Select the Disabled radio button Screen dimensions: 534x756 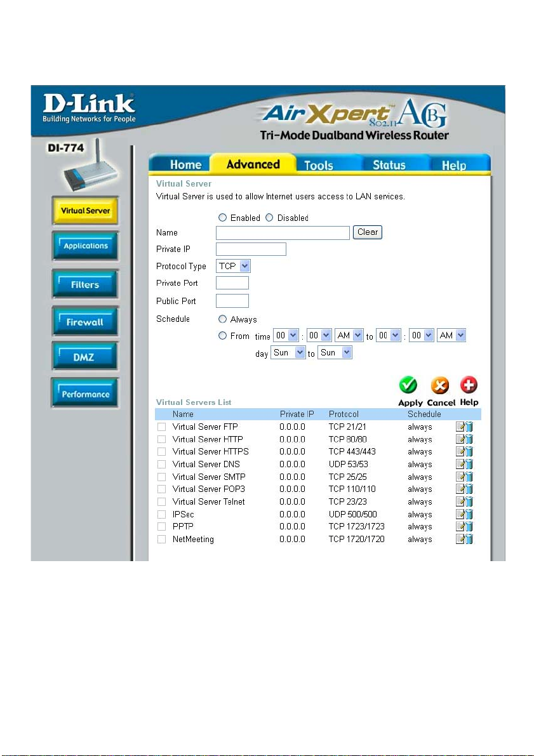(x=269, y=218)
